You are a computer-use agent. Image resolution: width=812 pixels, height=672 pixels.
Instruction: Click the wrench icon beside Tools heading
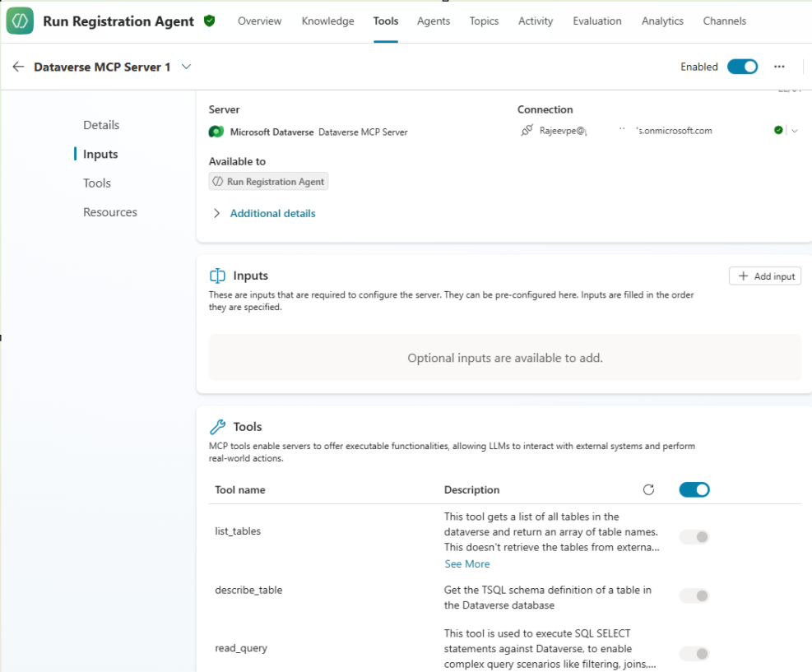pos(217,427)
